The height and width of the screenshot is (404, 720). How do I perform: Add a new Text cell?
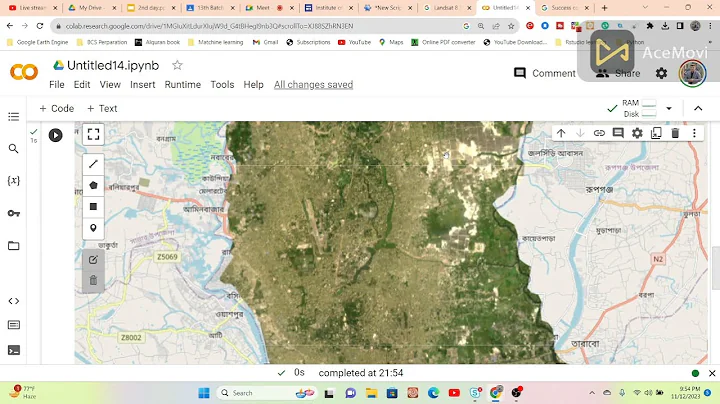pyautogui.click(x=102, y=108)
